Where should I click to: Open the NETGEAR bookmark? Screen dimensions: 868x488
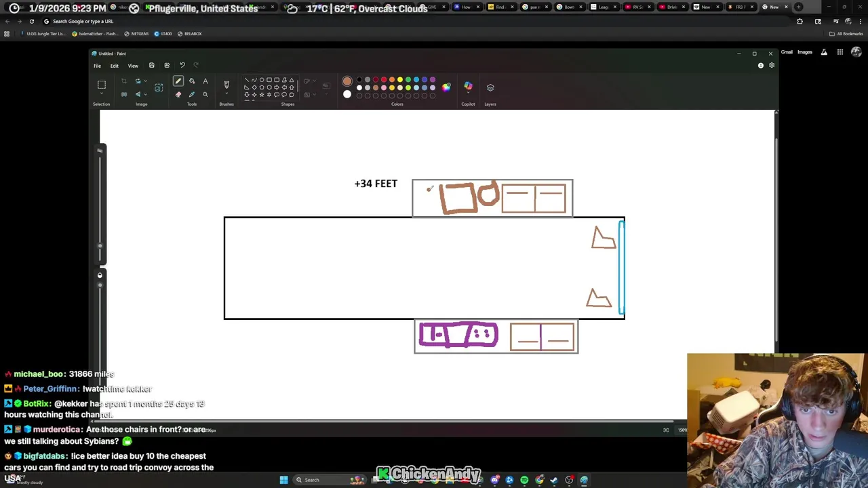pyautogui.click(x=137, y=33)
